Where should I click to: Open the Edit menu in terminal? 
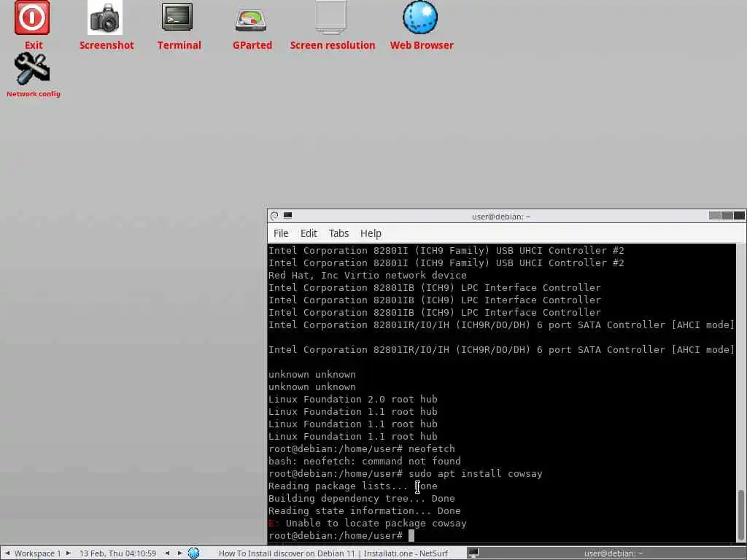(309, 233)
